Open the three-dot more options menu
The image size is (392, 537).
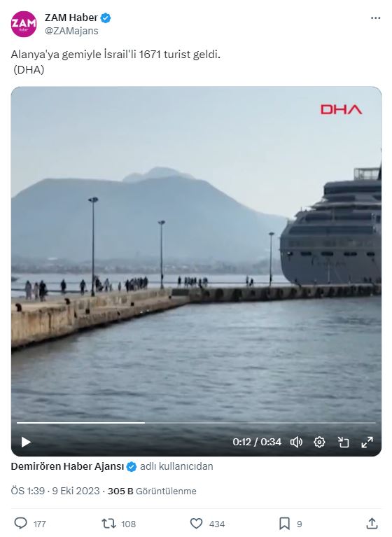pyautogui.click(x=376, y=18)
